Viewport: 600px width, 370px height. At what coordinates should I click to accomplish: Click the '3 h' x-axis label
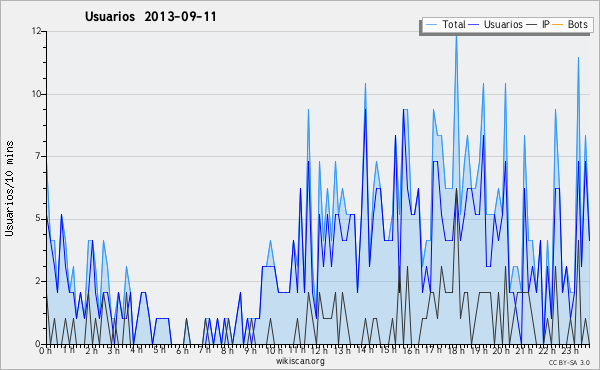[x=114, y=350]
